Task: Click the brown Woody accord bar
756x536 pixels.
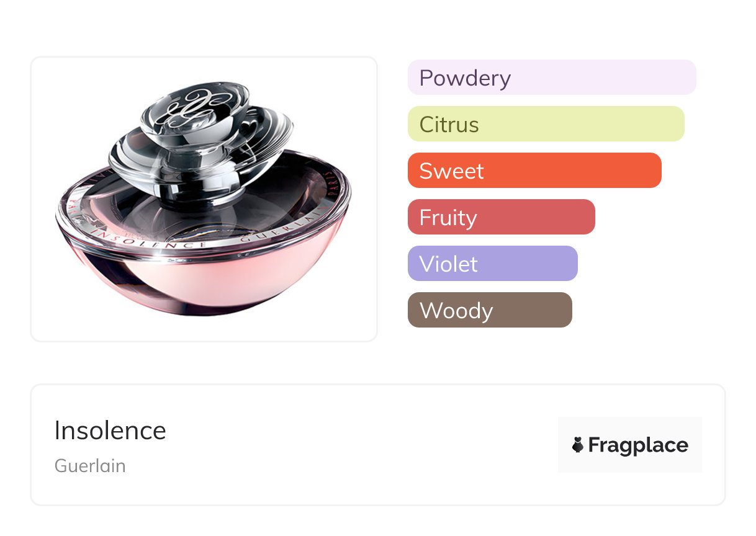Action: 489,310
